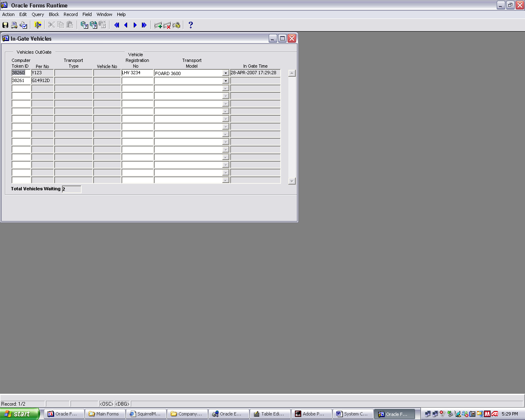Open the Query menu
This screenshot has height=420, width=525.
(38, 14)
